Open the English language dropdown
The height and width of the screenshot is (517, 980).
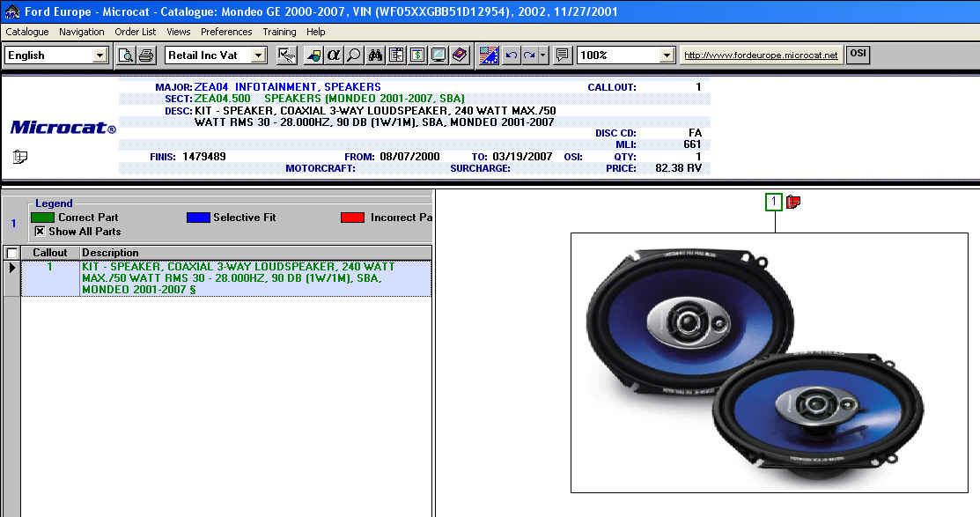[99, 55]
